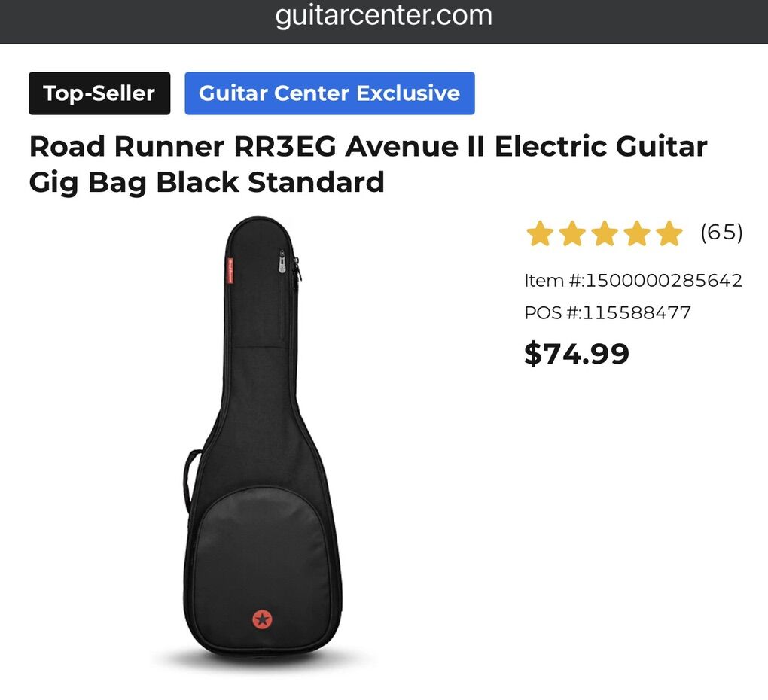Click the third yellow rating star
Image resolution: width=768 pixels, height=700 pixels.
605,233
